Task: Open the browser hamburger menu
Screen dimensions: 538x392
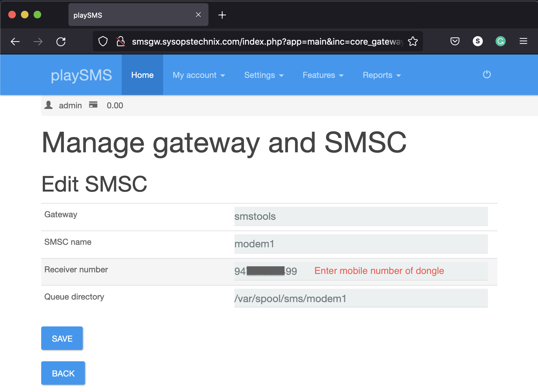Action: pyautogui.click(x=523, y=41)
